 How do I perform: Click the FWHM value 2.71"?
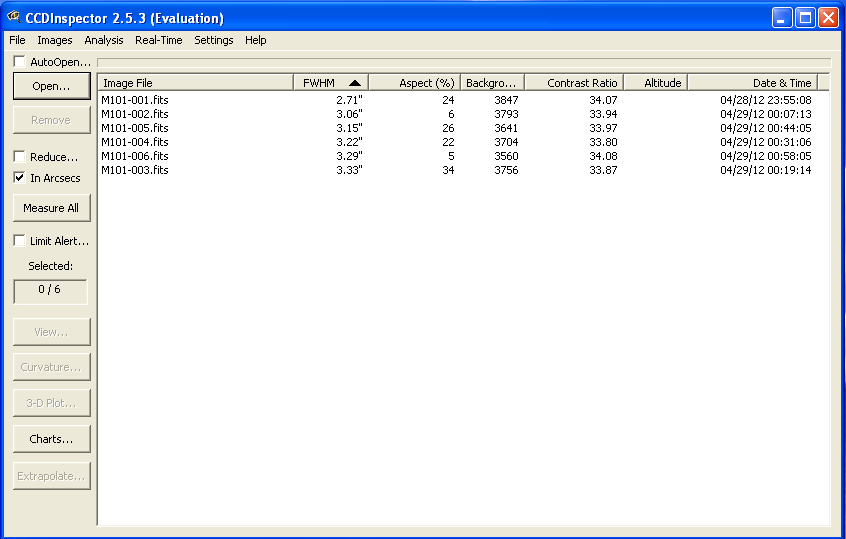349,100
